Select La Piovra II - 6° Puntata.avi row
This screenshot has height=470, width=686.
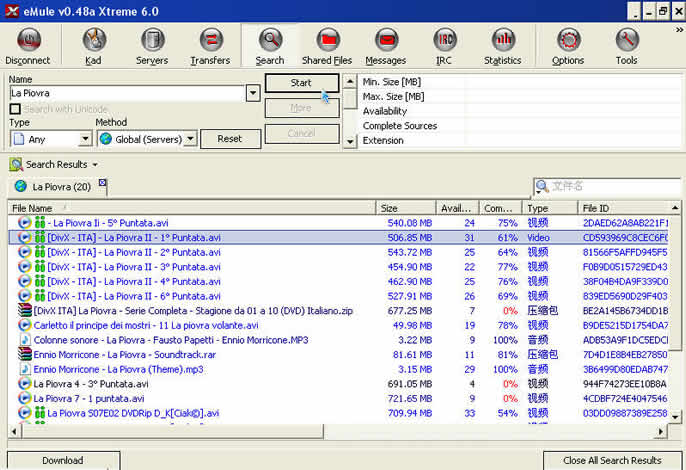coord(339,296)
